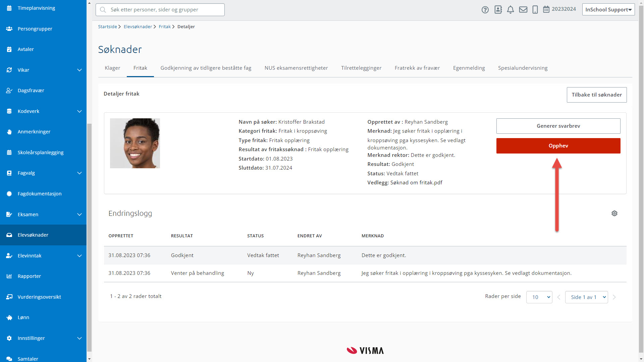Click the Fagvalg book icon
This screenshot has height=362, width=644.
9,173
